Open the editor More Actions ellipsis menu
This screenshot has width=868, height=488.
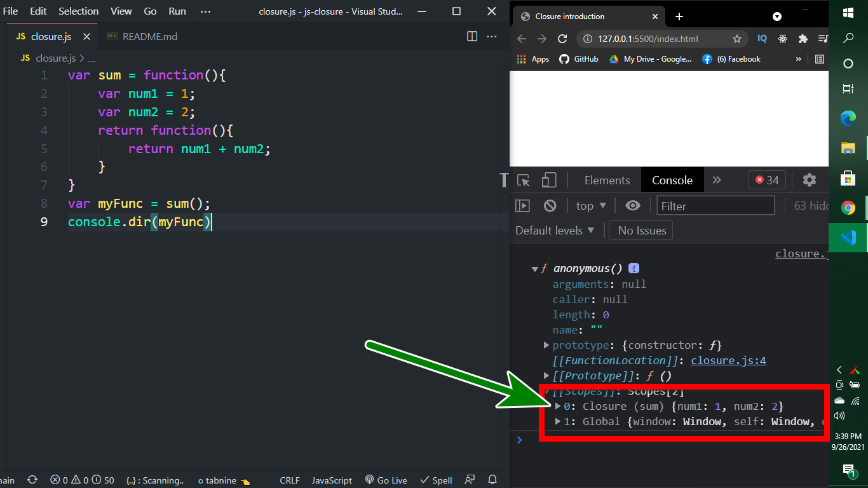(x=491, y=36)
